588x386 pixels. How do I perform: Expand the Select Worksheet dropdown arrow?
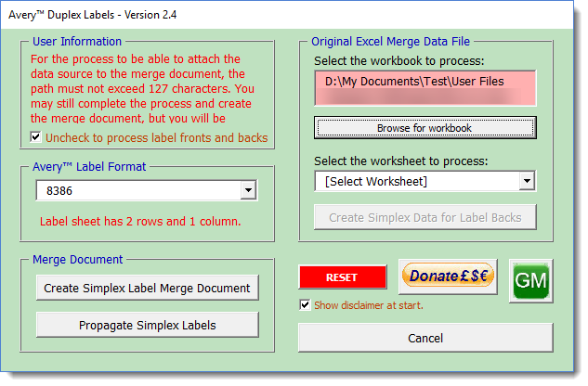tap(527, 181)
